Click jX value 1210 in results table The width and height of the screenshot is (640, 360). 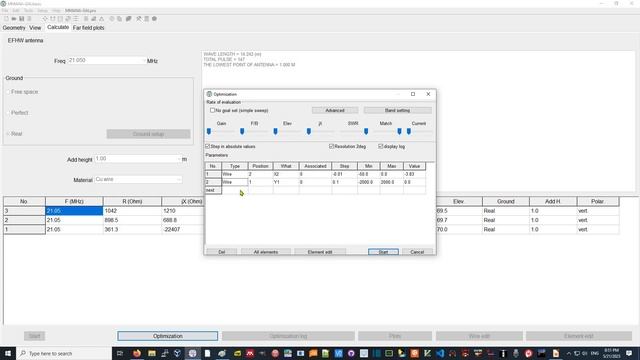182,211
